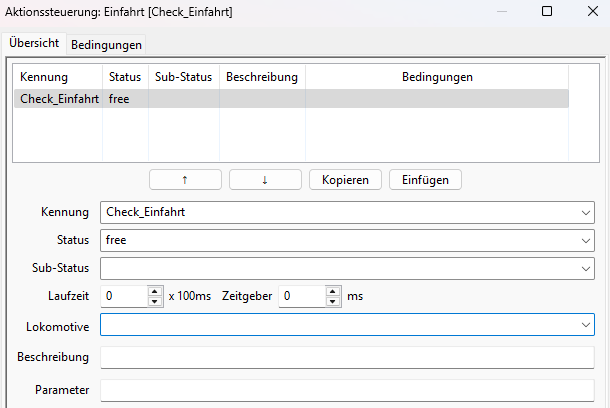Open the Kennung dropdown
This screenshot has width=610, height=408.
pyautogui.click(x=584, y=212)
